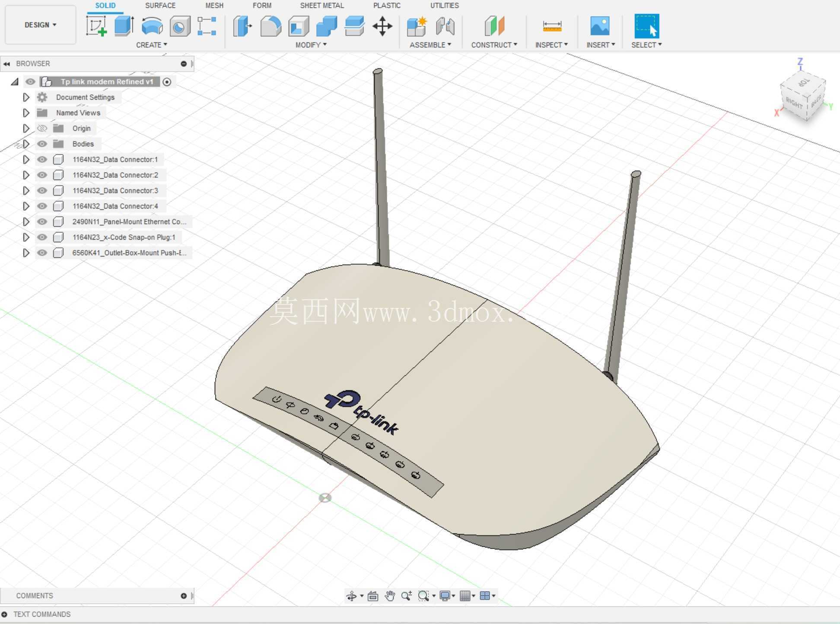
Task: Expand the Origin node
Action: pos(26,128)
